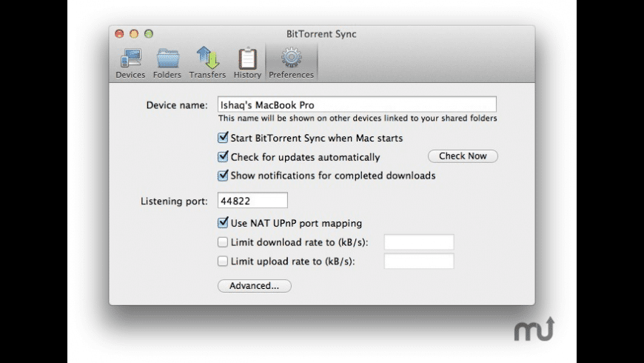644x363 pixels.
Task: Toggle Show notifications for completed downloads
Action: click(223, 175)
